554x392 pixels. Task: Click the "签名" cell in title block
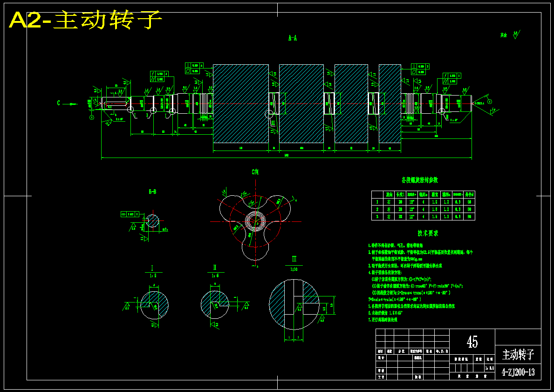(429, 352)
